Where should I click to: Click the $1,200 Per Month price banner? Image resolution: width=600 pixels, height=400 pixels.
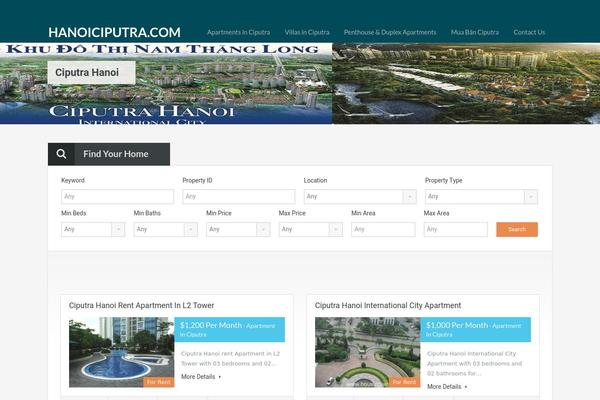click(x=230, y=330)
